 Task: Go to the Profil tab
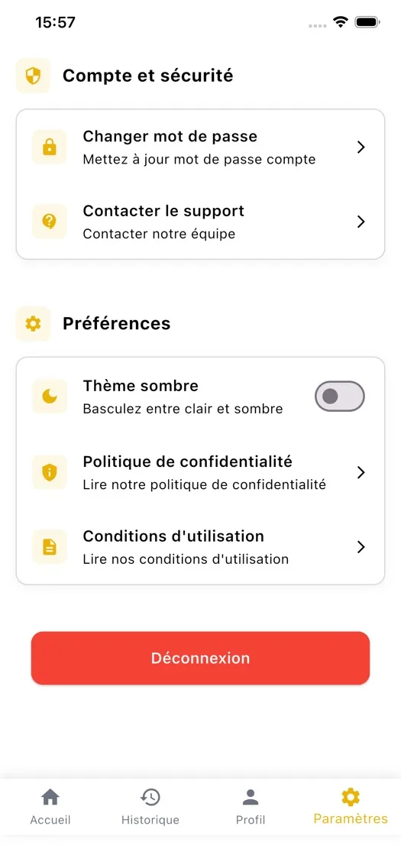click(x=251, y=807)
